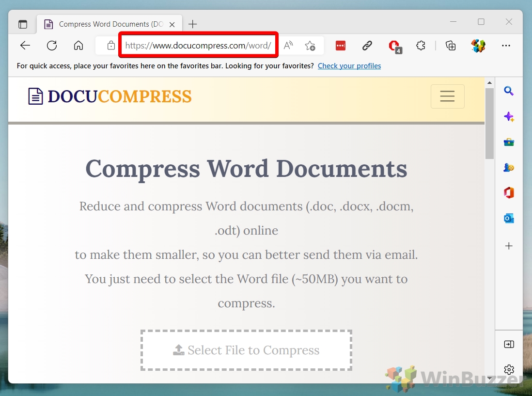Open Collections icon

[451, 46]
